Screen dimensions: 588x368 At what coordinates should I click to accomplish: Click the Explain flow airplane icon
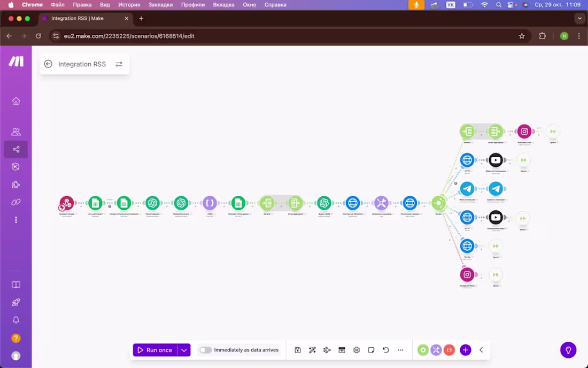point(327,350)
